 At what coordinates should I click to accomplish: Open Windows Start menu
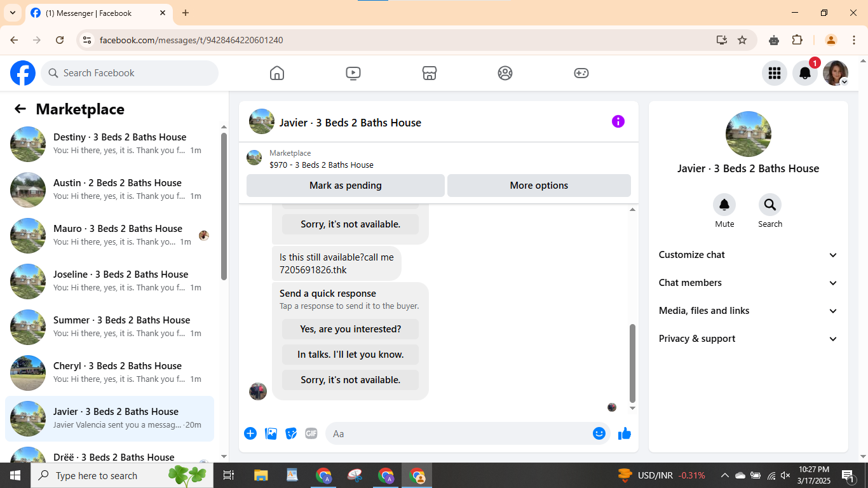[x=15, y=475]
